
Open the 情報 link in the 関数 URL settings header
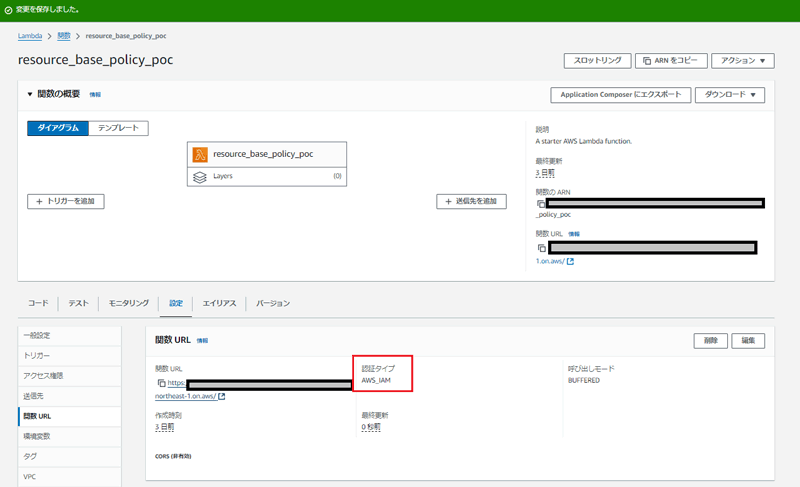[x=203, y=341]
